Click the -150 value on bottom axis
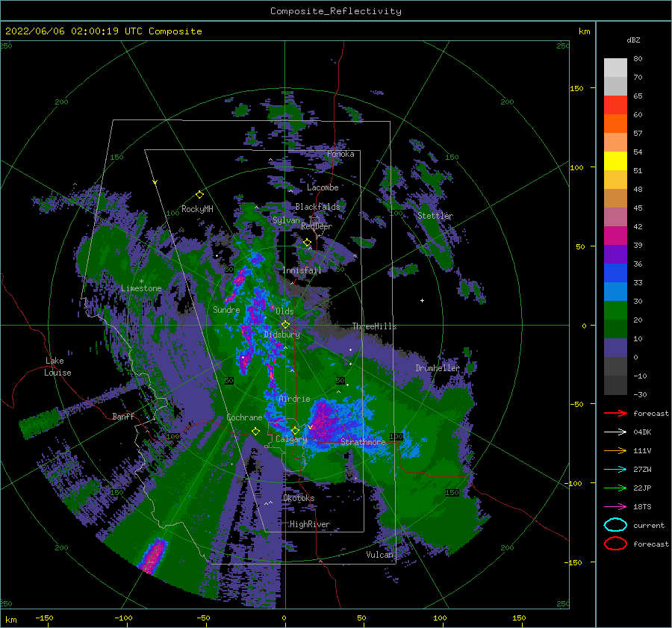Image resolution: width=672 pixels, height=628 pixels. pyautogui.click(x=44, y=618)
